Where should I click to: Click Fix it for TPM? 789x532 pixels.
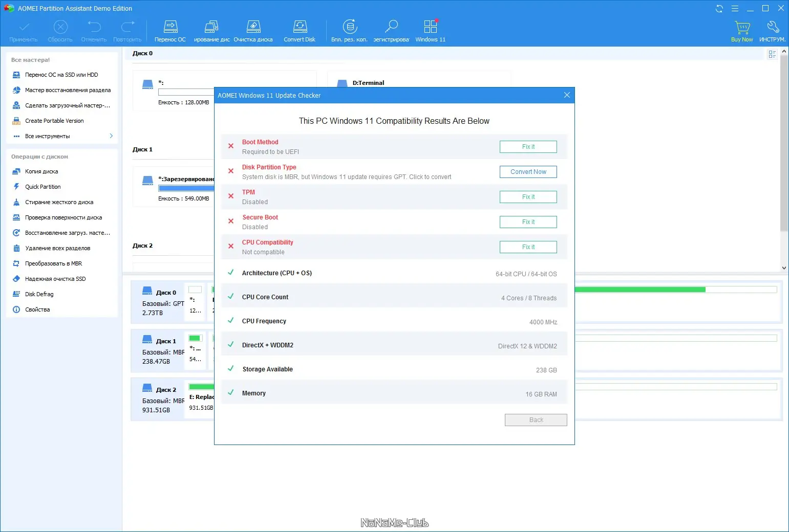point(528,197)
